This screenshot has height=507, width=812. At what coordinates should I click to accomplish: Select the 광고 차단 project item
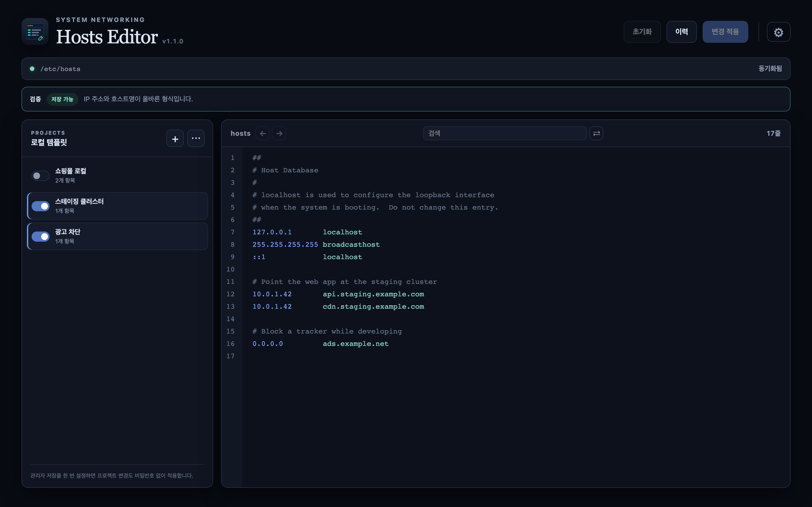click(x=118, y=236)
